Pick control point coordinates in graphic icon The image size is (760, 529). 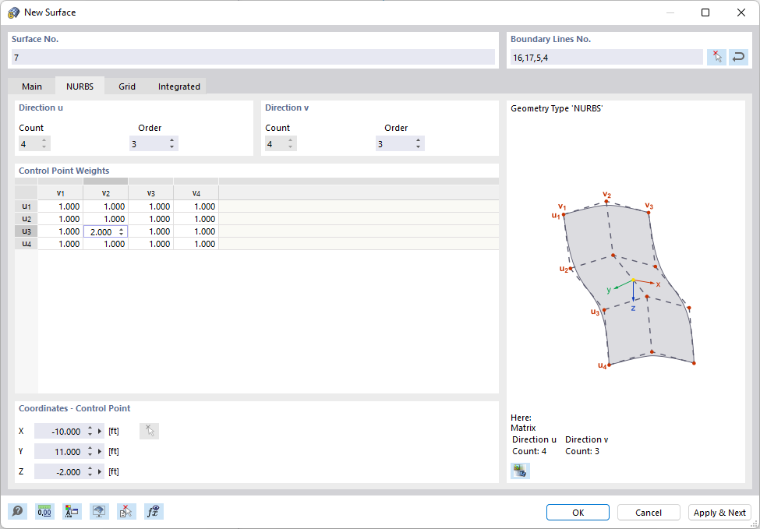149,431
